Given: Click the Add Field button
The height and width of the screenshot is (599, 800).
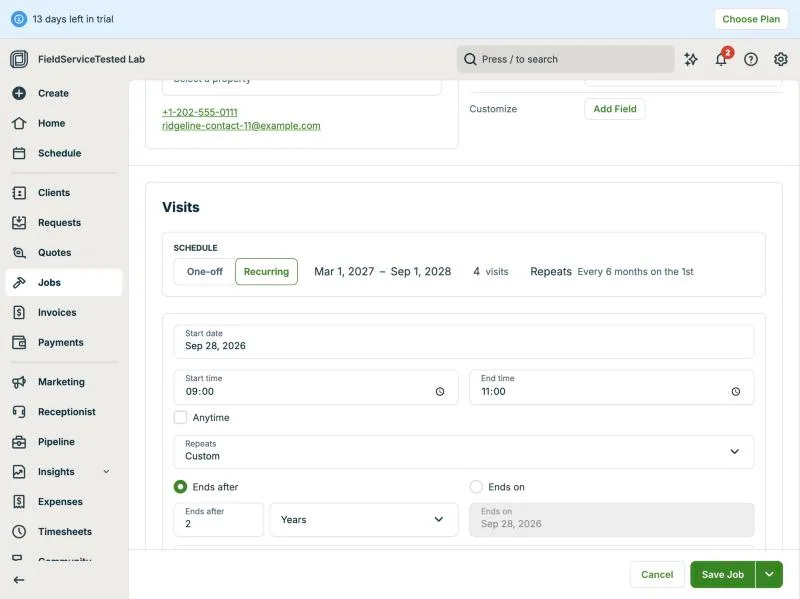Looking at the screenshot, I should click(x=615, y=109).
